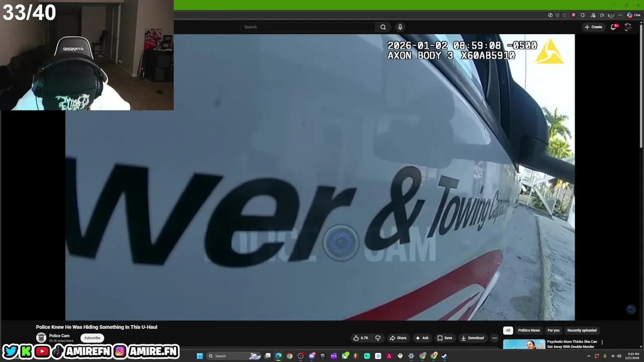
Task: Open the browser profile avatar
Action: [611, 15]
